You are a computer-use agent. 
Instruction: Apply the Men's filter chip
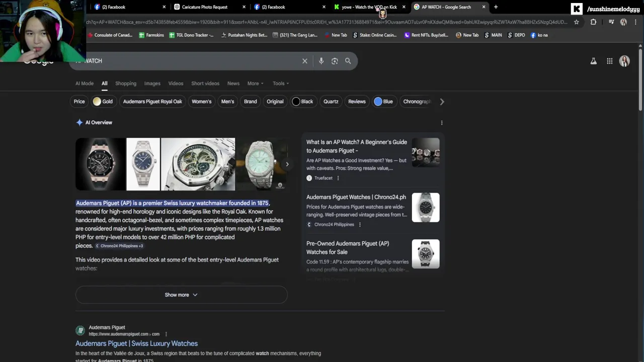point(227,102)
